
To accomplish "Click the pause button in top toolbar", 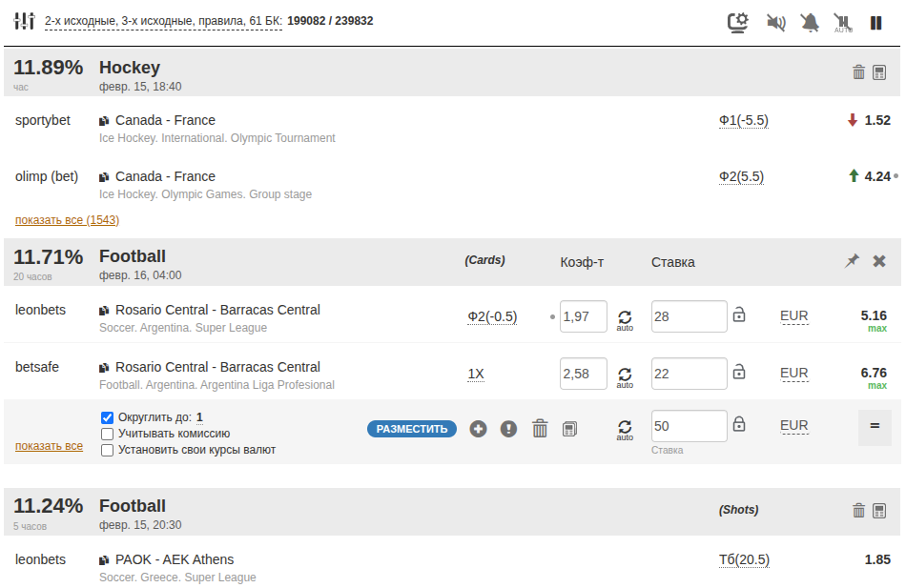I will click(875, 22).
